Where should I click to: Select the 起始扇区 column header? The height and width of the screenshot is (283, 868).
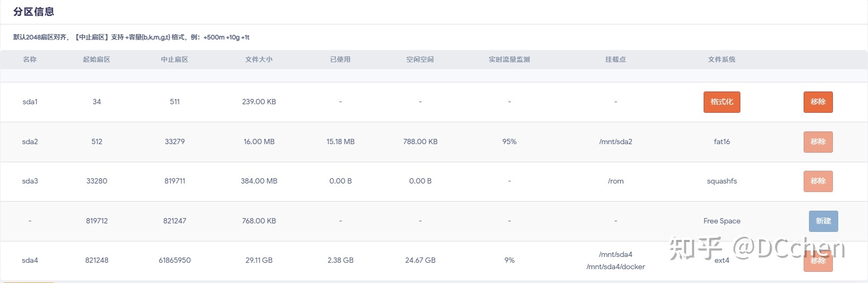click(x=97, y=60)
